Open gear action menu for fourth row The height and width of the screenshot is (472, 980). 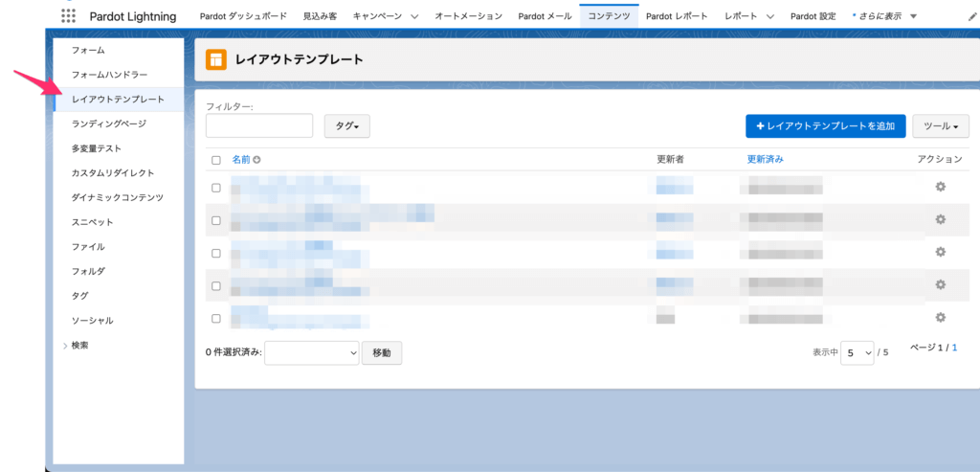pyautogui.click(x=940, y=284)
